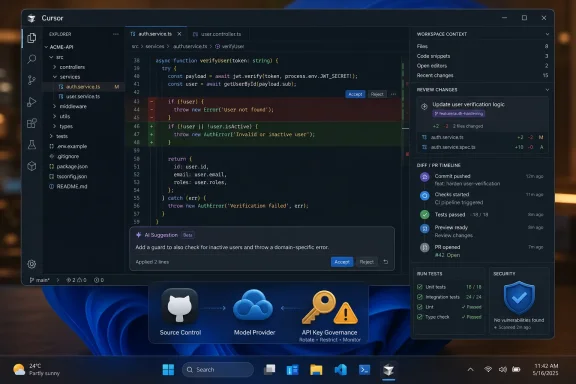
Task: Click the Commit pushed timeline icon
Action: pyautogui.click(x=425, y=177)
